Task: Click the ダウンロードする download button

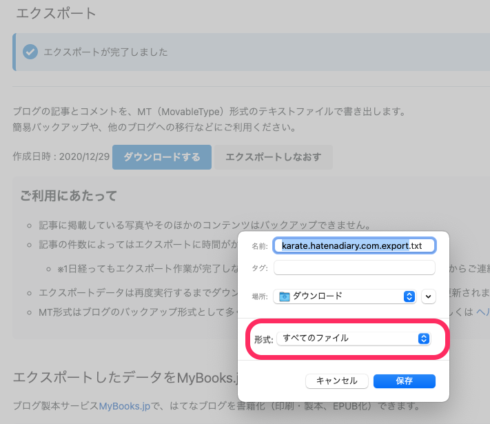Action: [162, 157]
